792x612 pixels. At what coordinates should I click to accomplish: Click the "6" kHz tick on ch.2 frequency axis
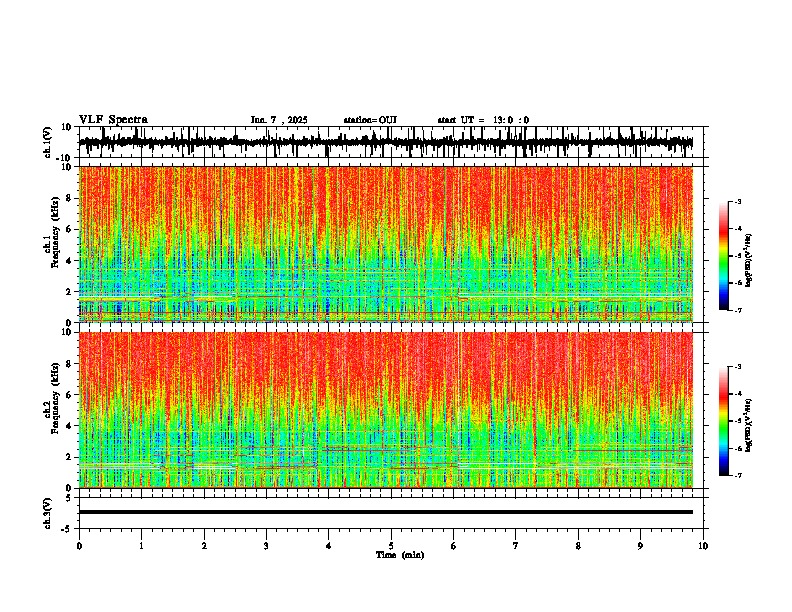(70, 395)
